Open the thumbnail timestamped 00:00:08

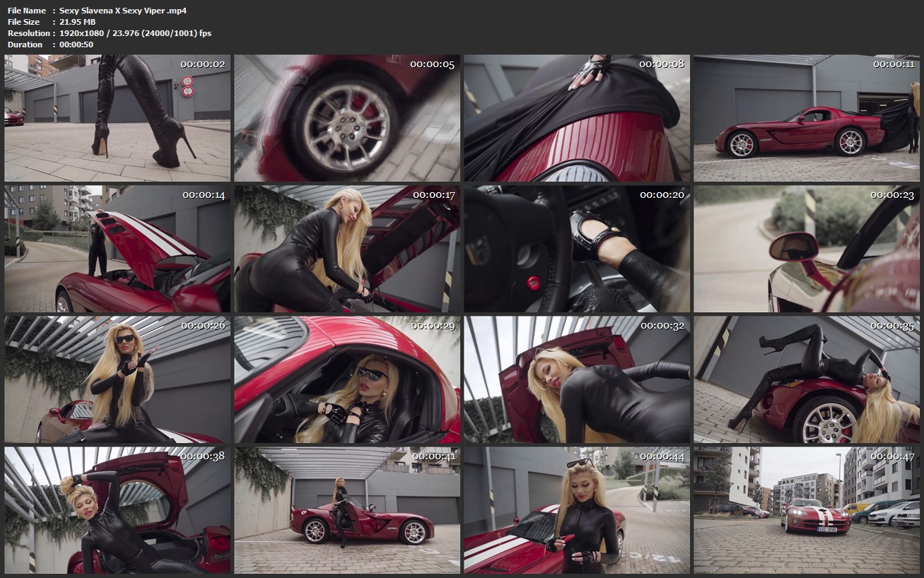(577, 118)
